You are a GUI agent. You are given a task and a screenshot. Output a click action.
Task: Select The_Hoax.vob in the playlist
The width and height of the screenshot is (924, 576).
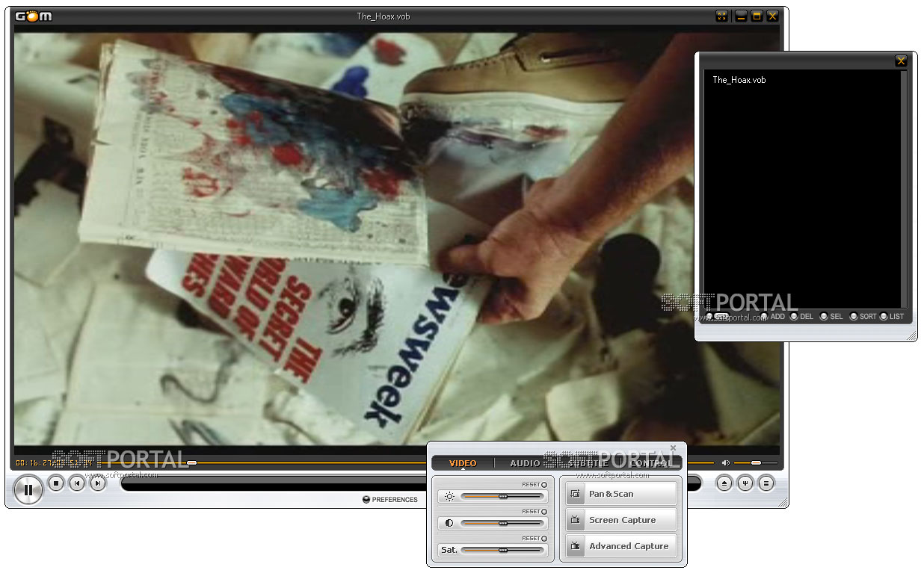pyautogui.click(x=739, y=80)
